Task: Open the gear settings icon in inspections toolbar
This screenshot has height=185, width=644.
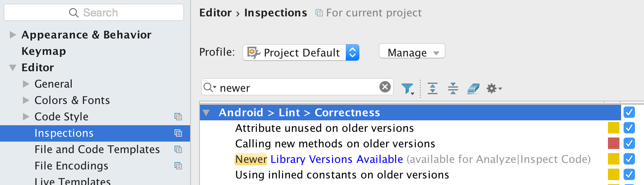Action: click(494, 88)
